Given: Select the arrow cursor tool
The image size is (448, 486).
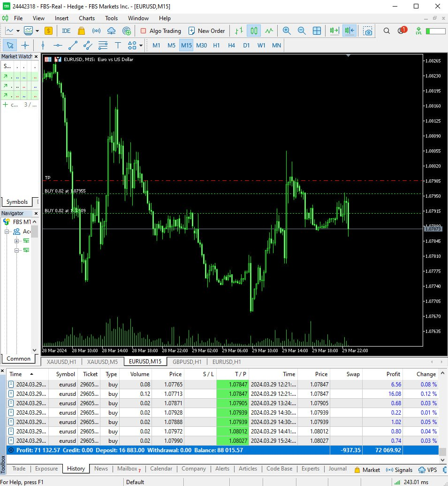Looking at the screenshot, I should pos(10,46).
